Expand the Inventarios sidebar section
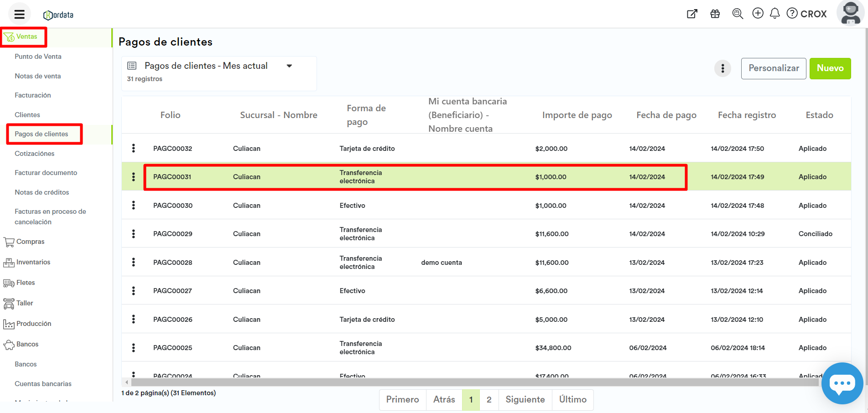868x413 pixels. (x=33, y=262)
